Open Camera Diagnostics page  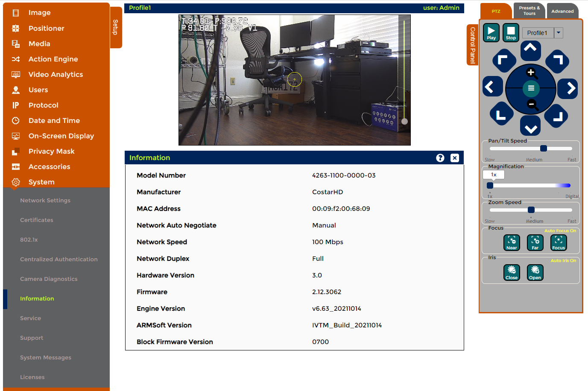[x=49, y=279]
